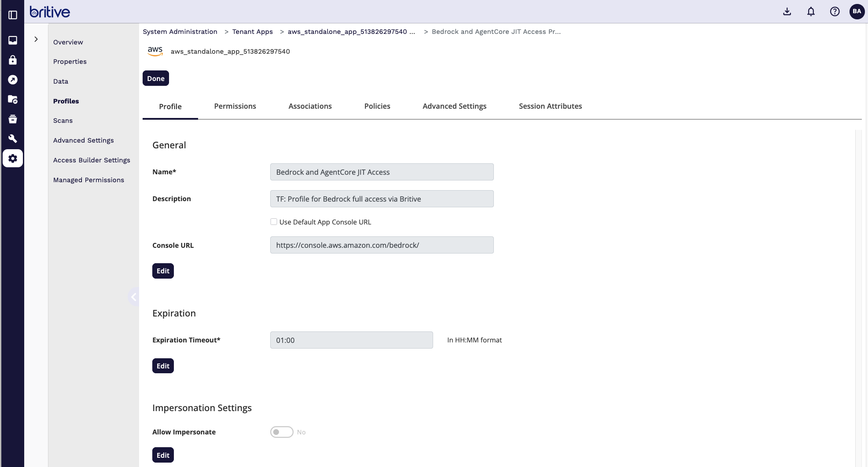Check Use Default App Console URL
The width and height of the screenshot is (868, 467).
pos(274,222)
